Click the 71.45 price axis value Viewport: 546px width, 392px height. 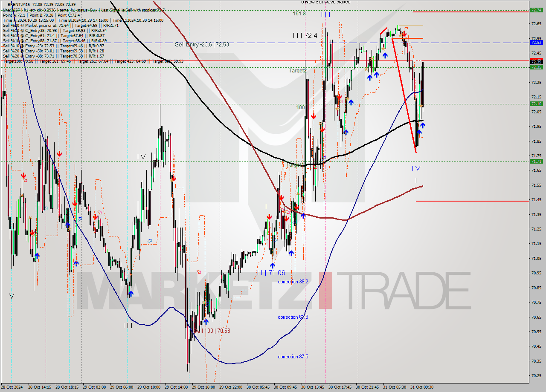[x=536, y=199]
